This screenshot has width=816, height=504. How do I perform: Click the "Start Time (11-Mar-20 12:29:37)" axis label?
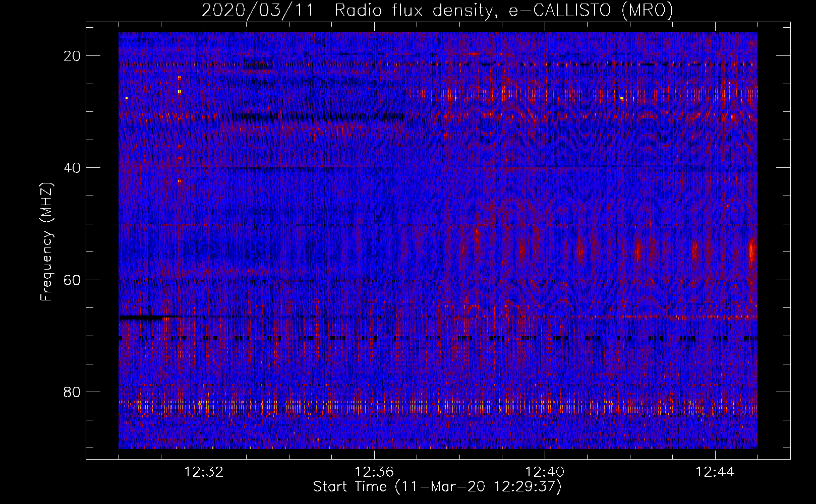point(437,487)
